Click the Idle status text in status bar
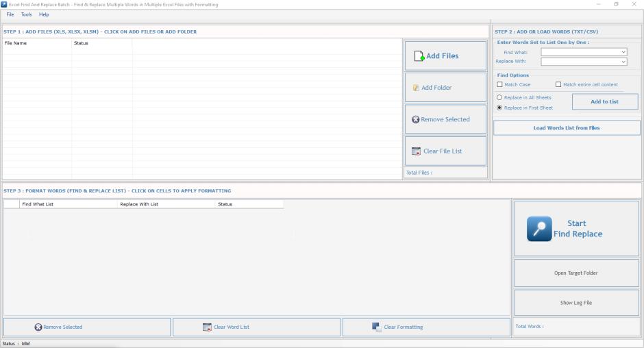This screenshot has width=644, height=348. tap(26, 343)
